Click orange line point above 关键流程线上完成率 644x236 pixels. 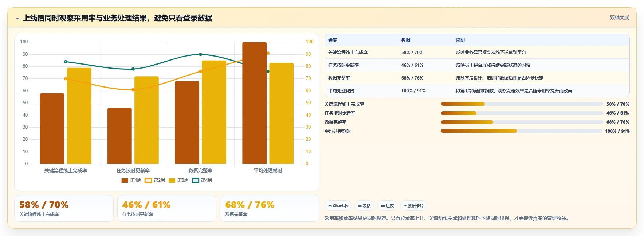tap(66, 79)
